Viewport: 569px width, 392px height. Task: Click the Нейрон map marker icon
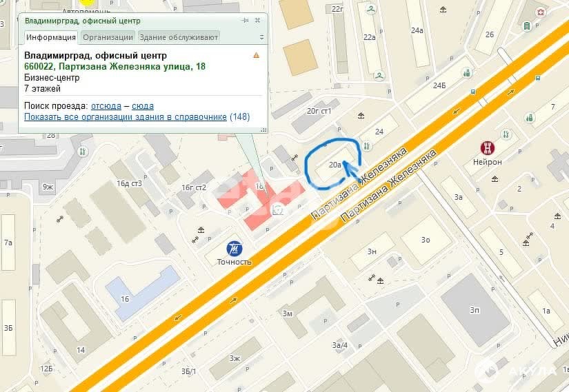tap(488, 148)
